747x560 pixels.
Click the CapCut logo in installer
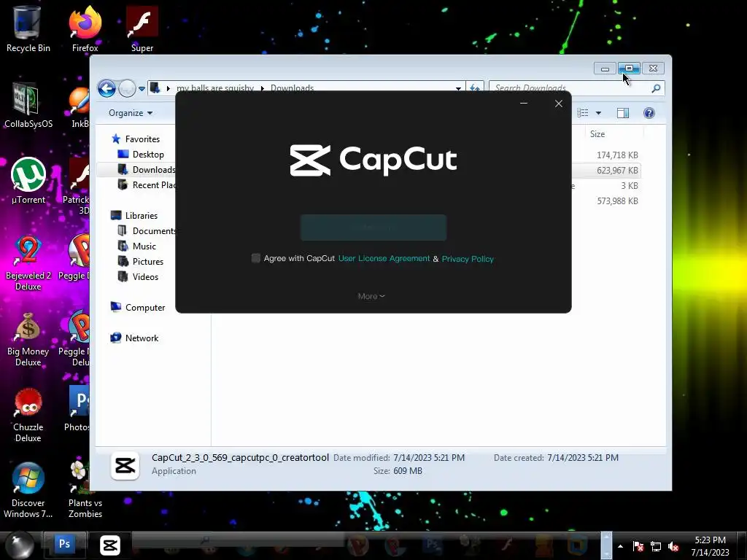click(x=373, y=160)
